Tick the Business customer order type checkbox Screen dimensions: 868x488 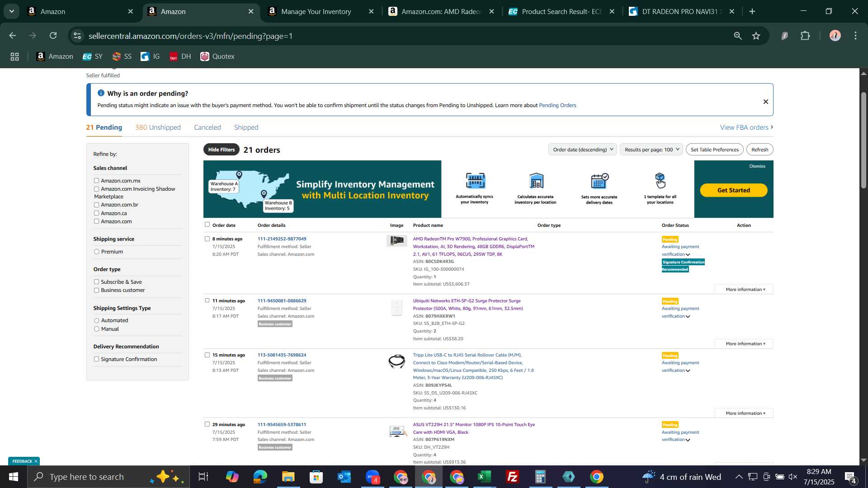point(96,290)
